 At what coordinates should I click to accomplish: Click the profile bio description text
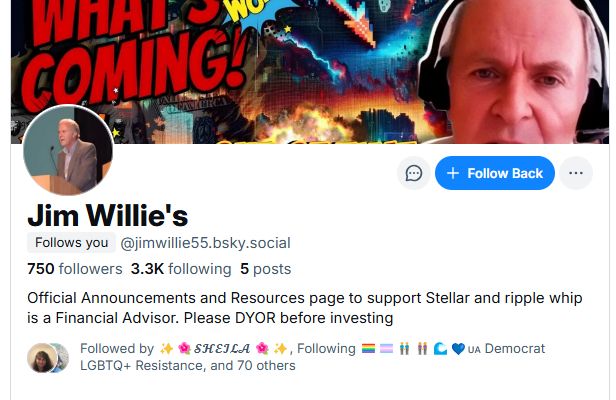(x=304, y=308)
